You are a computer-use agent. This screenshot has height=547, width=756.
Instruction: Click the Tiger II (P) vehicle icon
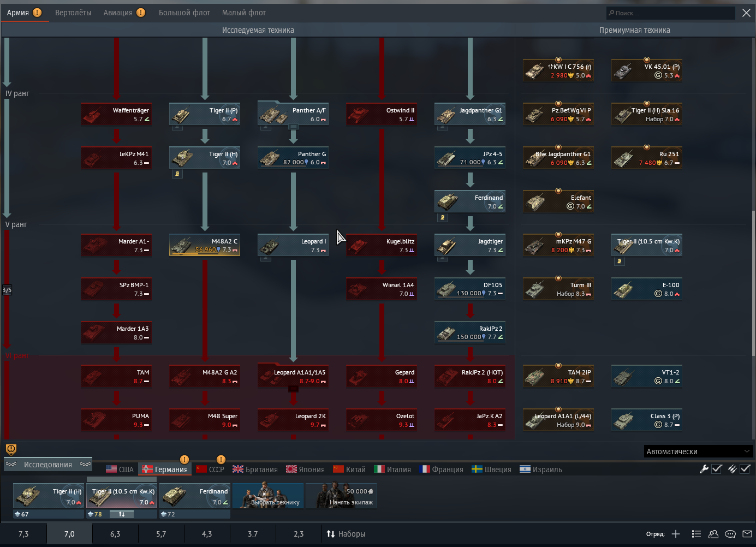[181, 115]
